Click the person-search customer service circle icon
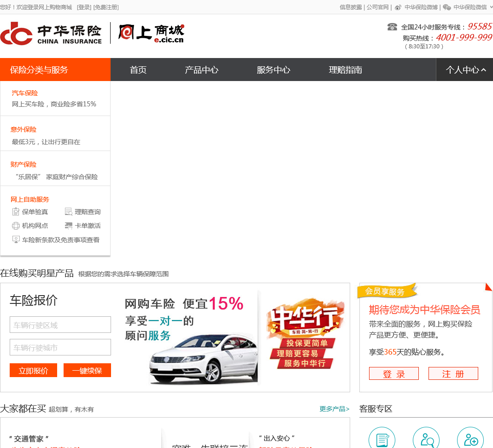Image resolution: width=493 pixels, height=448 pixels. click(x=426, y=438)
